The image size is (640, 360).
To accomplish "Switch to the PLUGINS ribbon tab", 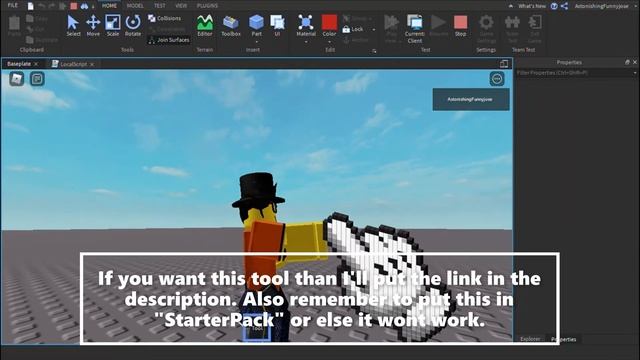I will point(207,6).
